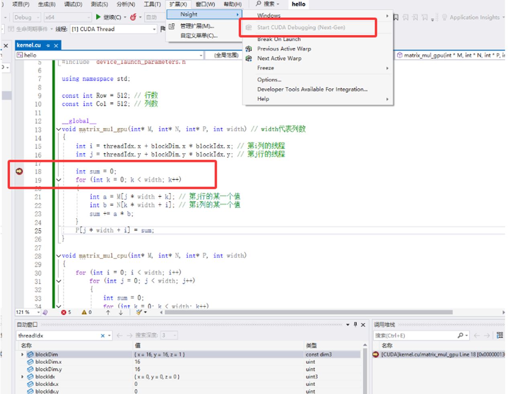Open Options... in the Nsight submenu

click(x=269, y=79)
